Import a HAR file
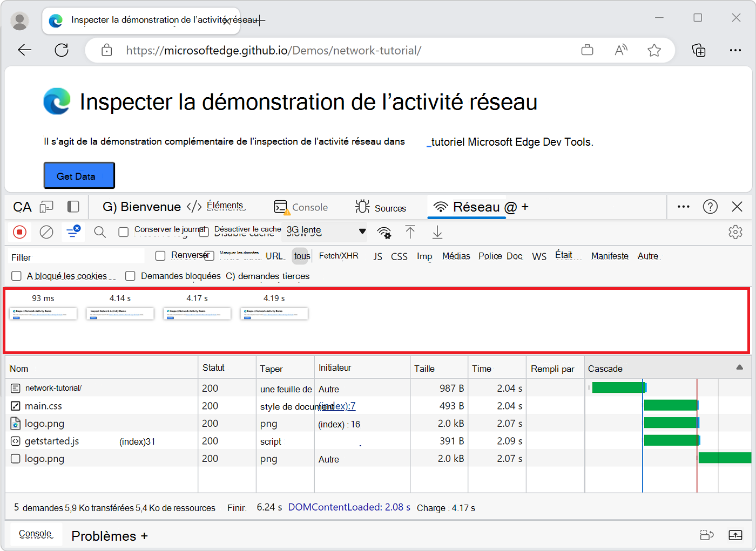 (x=410, y=232)
